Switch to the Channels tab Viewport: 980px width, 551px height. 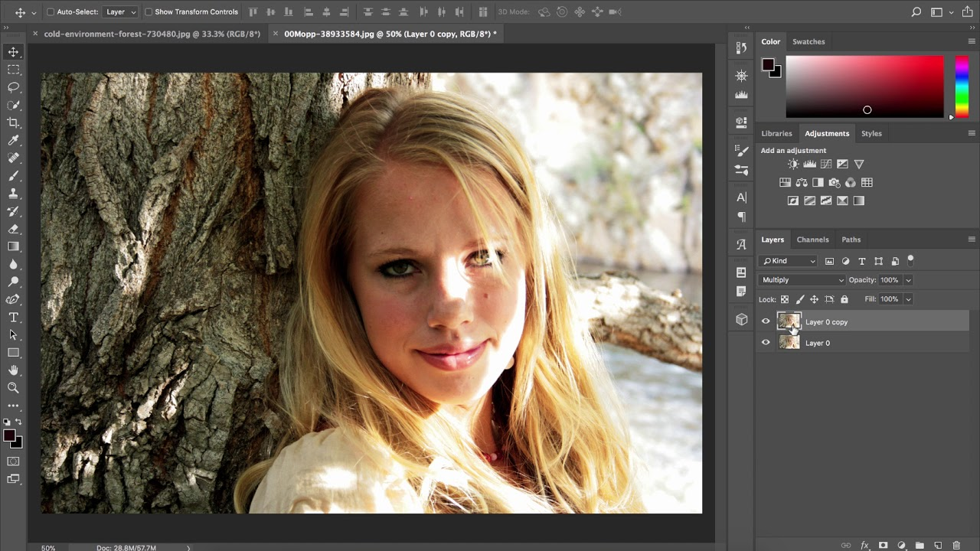point(812,240)
